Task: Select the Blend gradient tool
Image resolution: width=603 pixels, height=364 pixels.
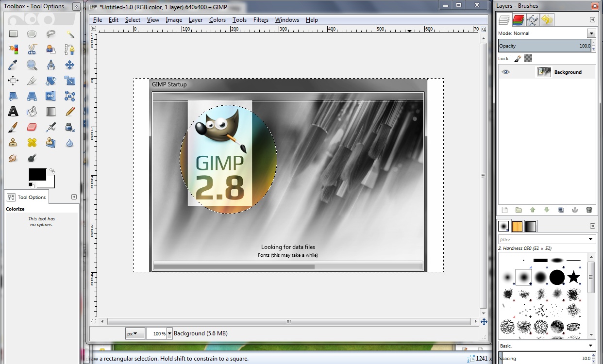Action: (51, 112)
